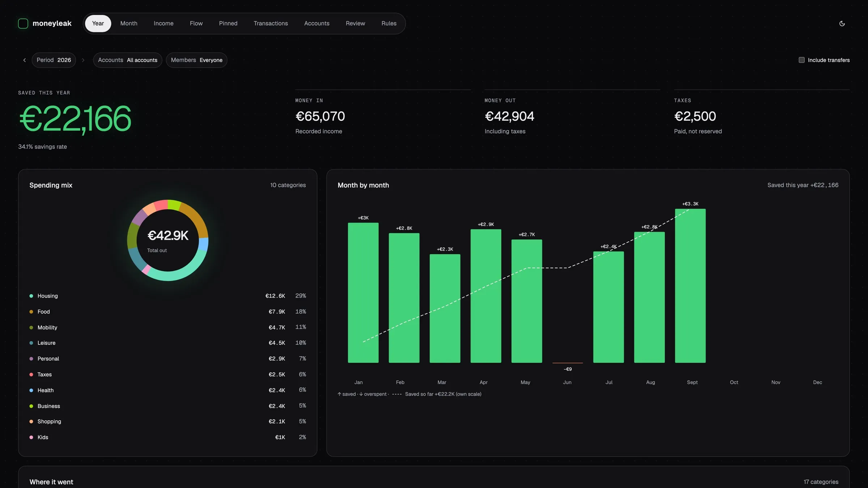This screenshot has height=488, width=868.
Task: Click the Money In €65,070 value
Action: tap(320, 116)
